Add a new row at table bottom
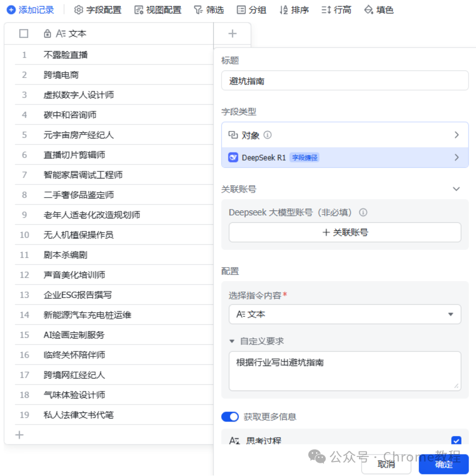Screen dimensions: 476x476 click(19, 434)
